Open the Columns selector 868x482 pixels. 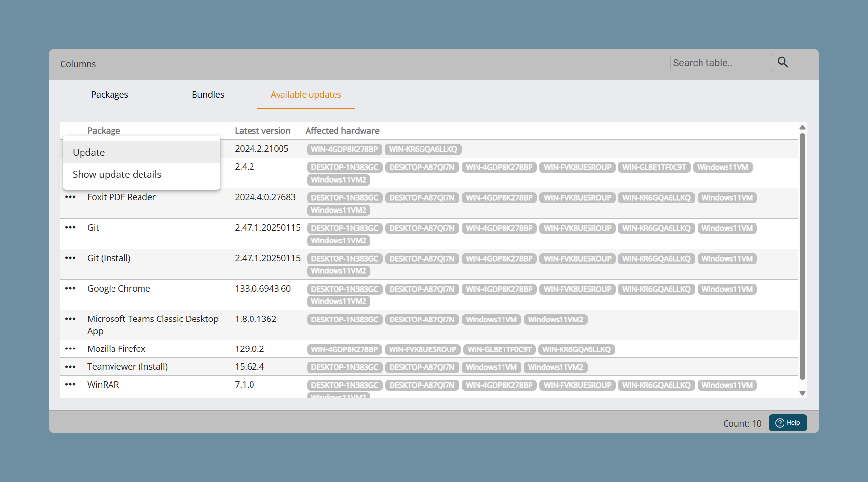click(78, 64)
